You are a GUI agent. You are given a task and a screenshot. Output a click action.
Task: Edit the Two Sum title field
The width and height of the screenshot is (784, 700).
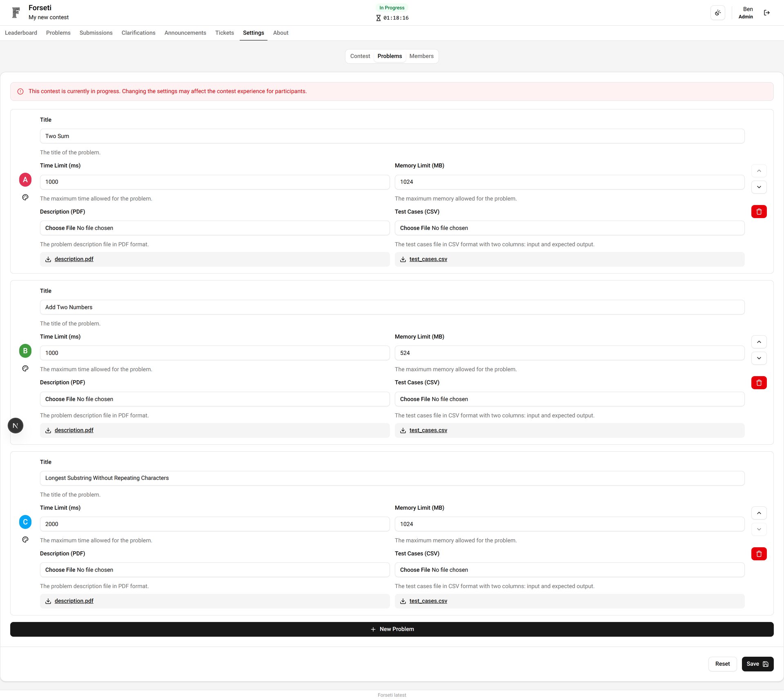tap(204, 136)
